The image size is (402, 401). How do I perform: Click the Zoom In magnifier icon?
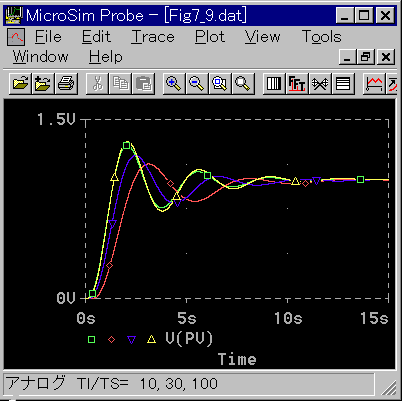click(x=174, y=83)
